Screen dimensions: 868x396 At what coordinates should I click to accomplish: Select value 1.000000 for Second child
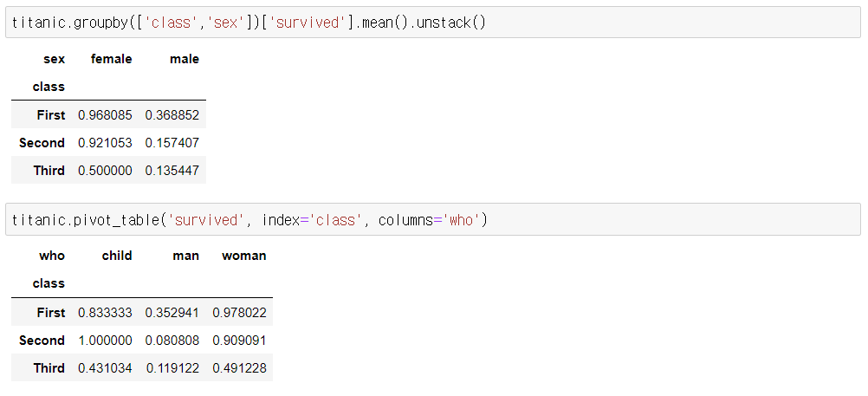tap(105, 340)
